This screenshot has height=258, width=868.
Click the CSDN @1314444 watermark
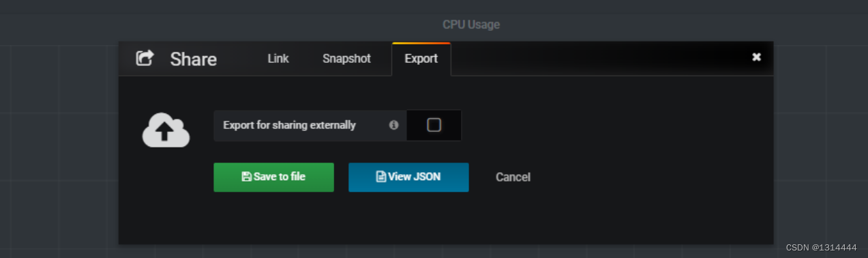click(x=821, y=248)
